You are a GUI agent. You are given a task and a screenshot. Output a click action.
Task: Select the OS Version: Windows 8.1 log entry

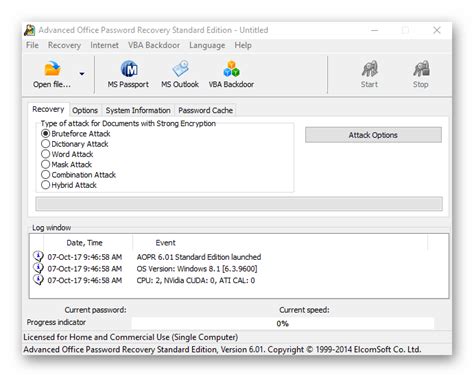(x=197, y=269)
